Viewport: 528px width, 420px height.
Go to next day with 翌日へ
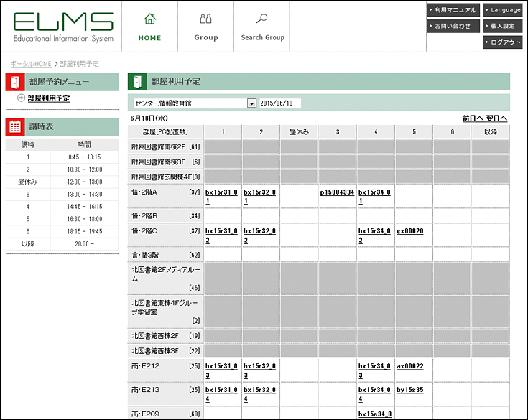[496, 118]
